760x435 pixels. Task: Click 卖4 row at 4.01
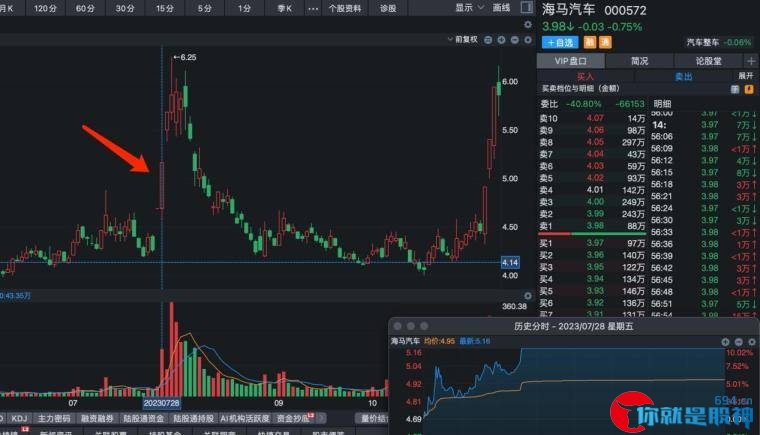click(592, 190)
